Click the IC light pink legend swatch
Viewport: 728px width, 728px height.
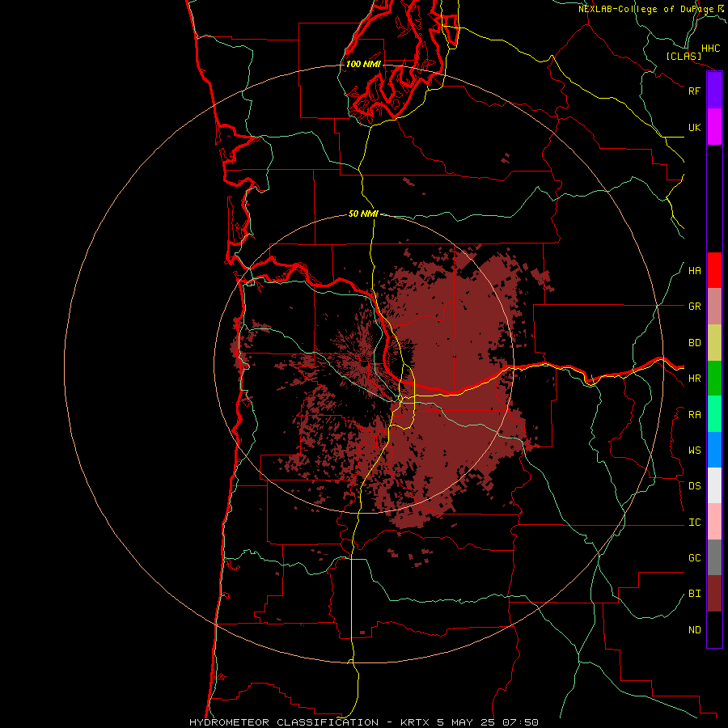click(x=714, y=522)
